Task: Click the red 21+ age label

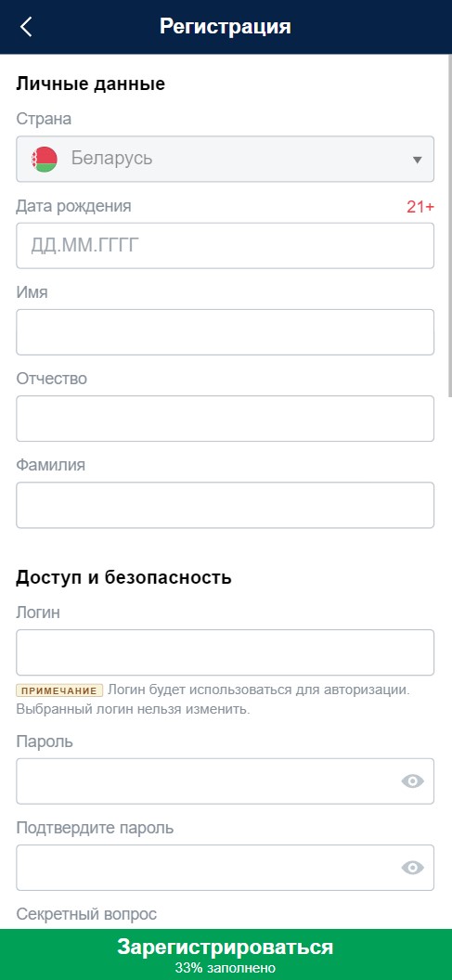Action: click(420, 207)
